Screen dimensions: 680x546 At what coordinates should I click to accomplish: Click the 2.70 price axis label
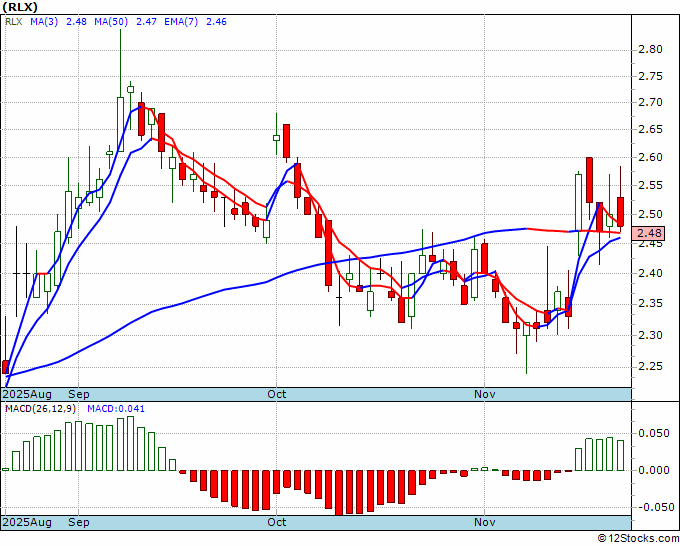point(651,102)
